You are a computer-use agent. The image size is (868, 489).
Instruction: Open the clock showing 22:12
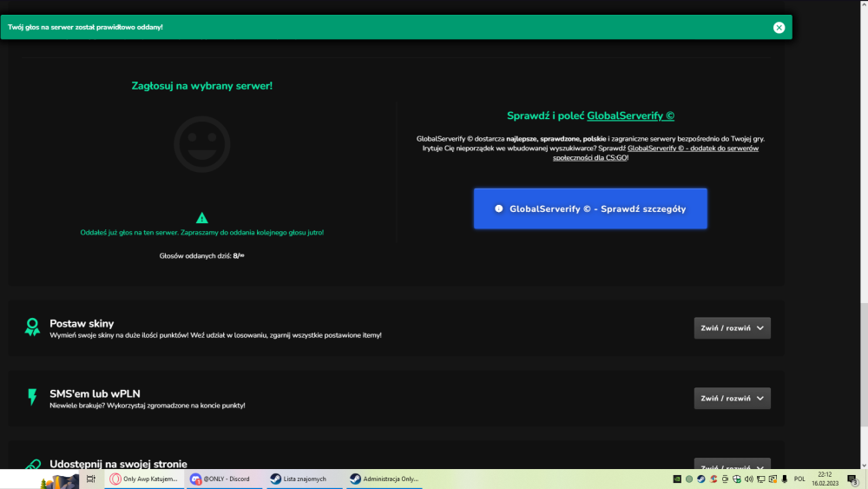click(825, 479)
